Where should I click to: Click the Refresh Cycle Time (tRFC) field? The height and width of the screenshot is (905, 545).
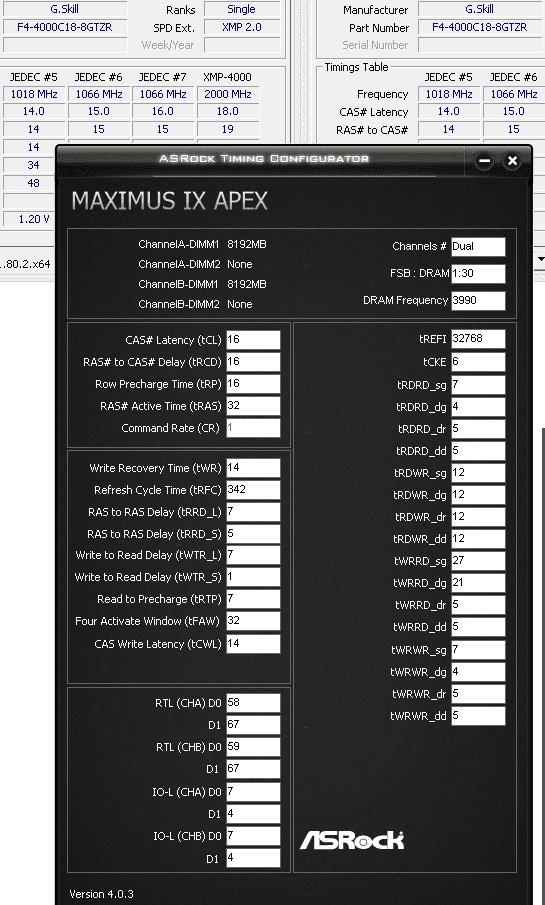pyautogui.click(x=253, y=489)
